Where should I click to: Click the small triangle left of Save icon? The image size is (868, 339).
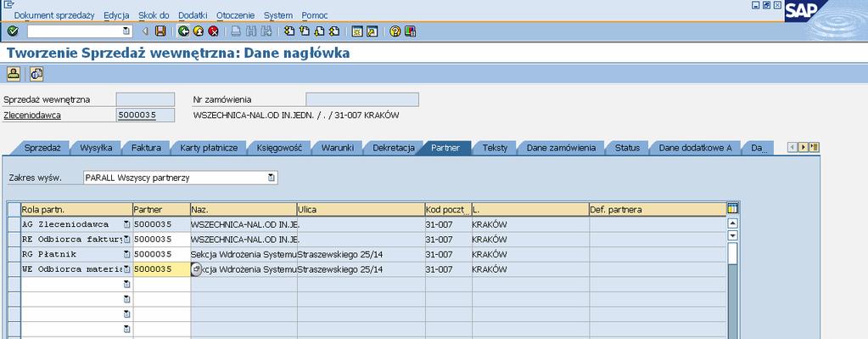(x=146, y=31)
